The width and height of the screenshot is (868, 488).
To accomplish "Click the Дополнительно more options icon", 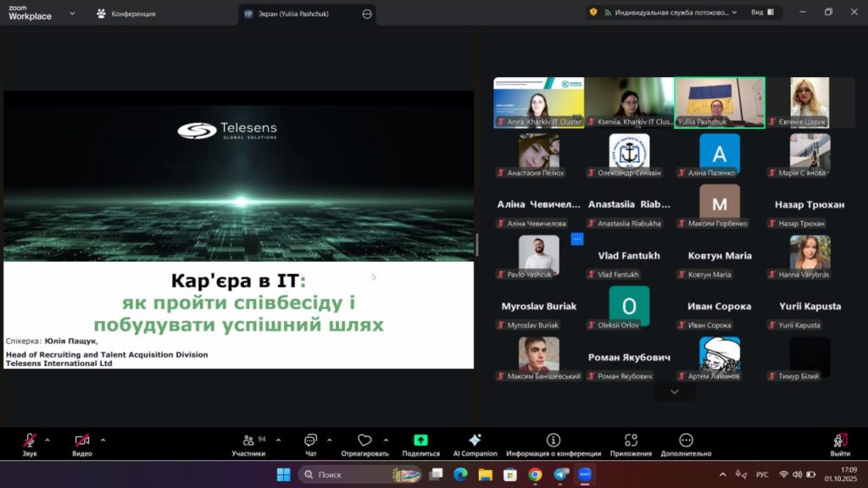I will [686, 441].
